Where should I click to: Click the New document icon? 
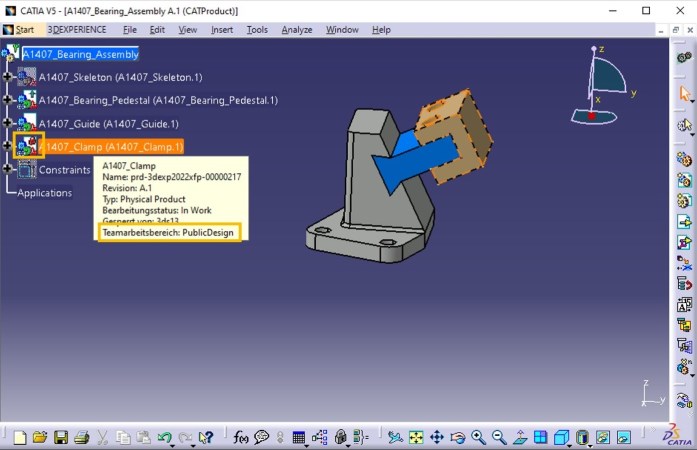click(x=20, y=438)
